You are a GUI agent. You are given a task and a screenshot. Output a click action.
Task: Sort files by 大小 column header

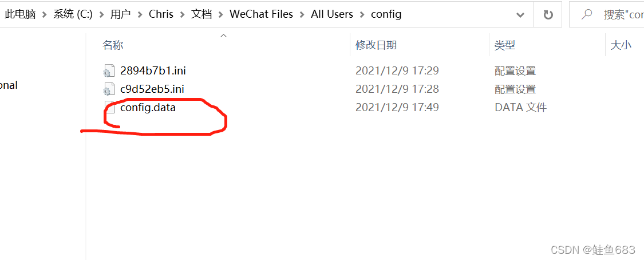621,45
